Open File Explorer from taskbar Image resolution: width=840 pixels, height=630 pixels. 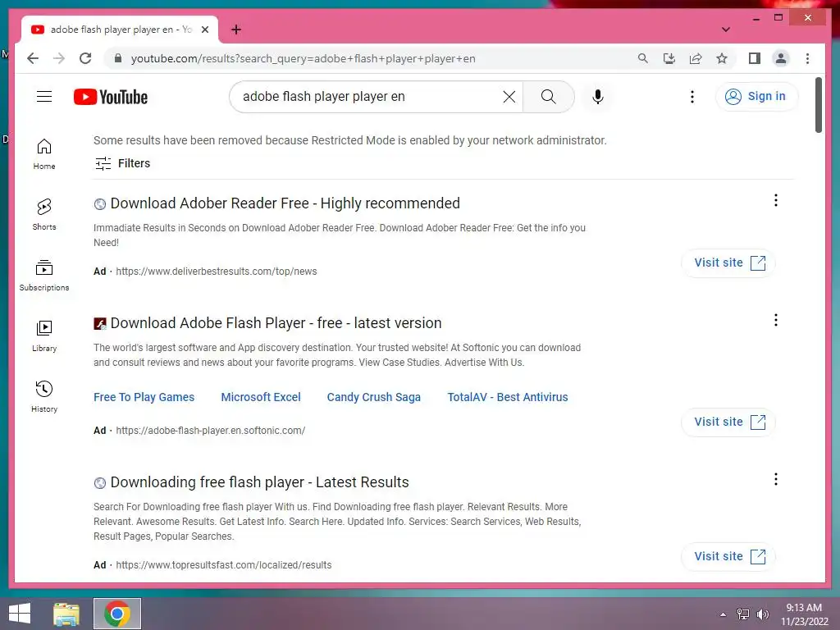[x=66, y=614]
